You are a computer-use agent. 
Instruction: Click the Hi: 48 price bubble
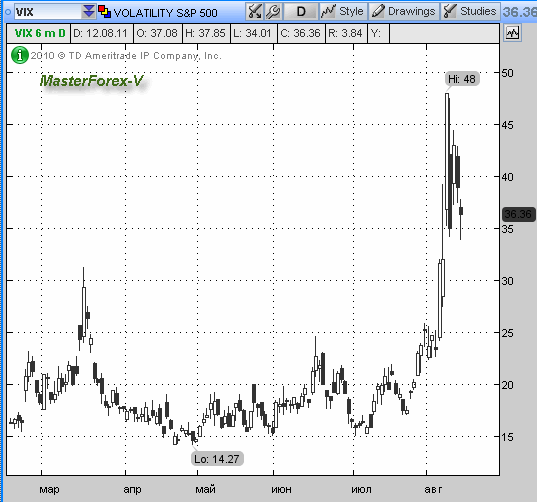pos(462,79)
